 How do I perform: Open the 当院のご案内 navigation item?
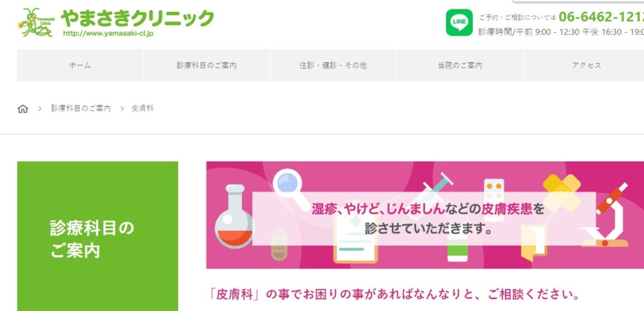[x=460, y=65]
